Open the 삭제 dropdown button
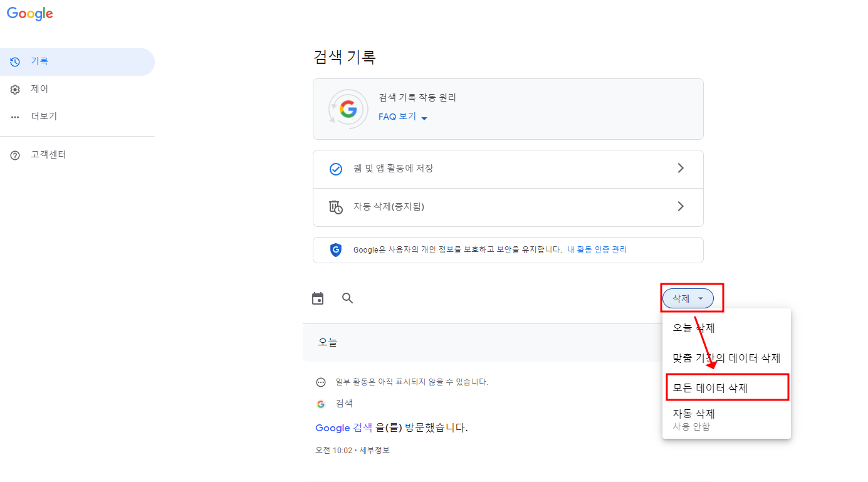The width and height of the screenshot is (868, 482). (x=688, y=298)
